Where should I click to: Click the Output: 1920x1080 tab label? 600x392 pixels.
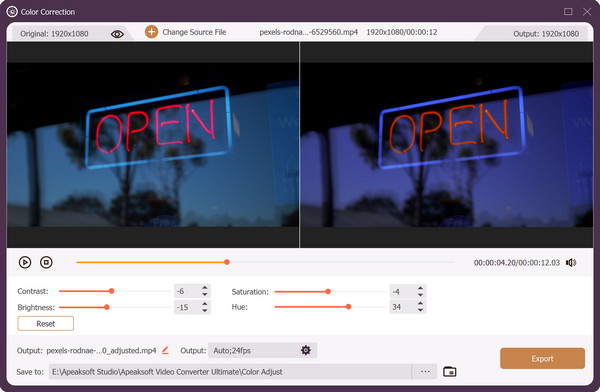(x=546, y=34)
